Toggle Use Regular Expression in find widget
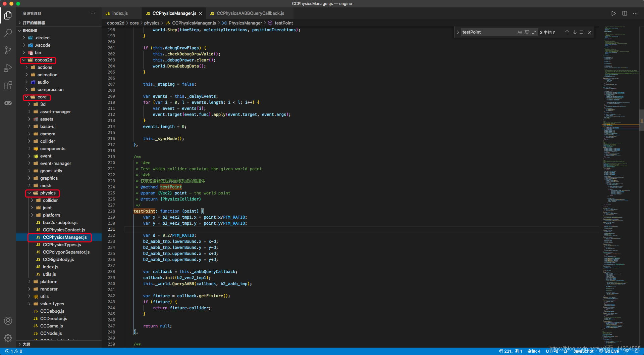Image resolution: width=644 pixels, height=355 pixels. (534, 32)
